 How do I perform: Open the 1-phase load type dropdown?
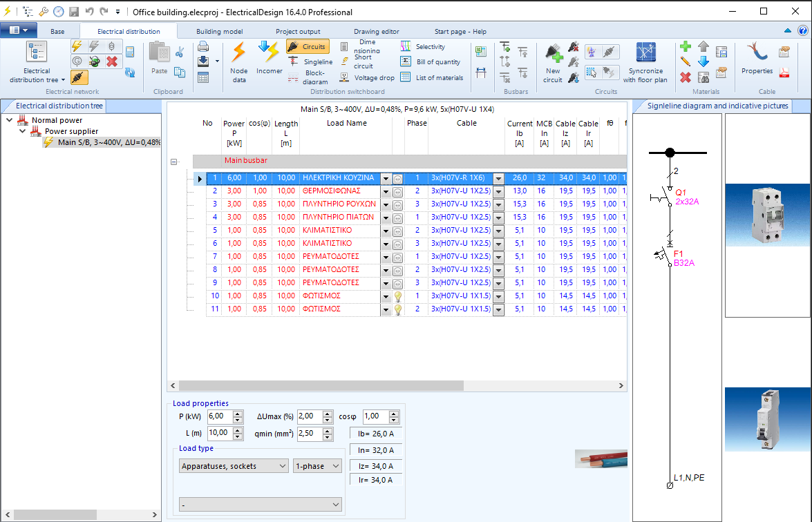tap(317, 466)
